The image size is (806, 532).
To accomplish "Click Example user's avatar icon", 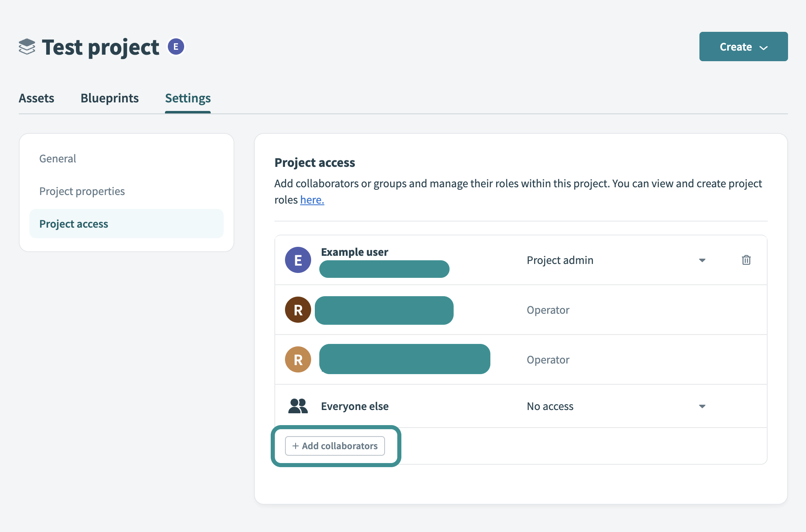I will 298,260.
